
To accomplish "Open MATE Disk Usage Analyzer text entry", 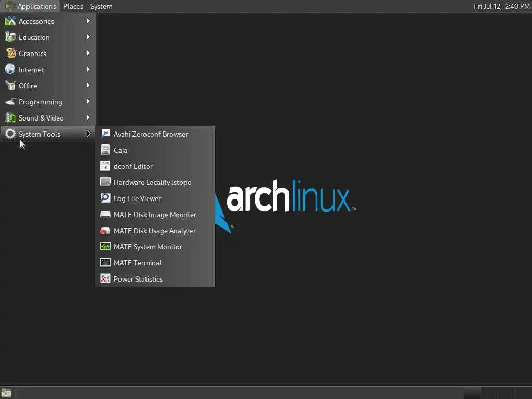I will [155, 231].
